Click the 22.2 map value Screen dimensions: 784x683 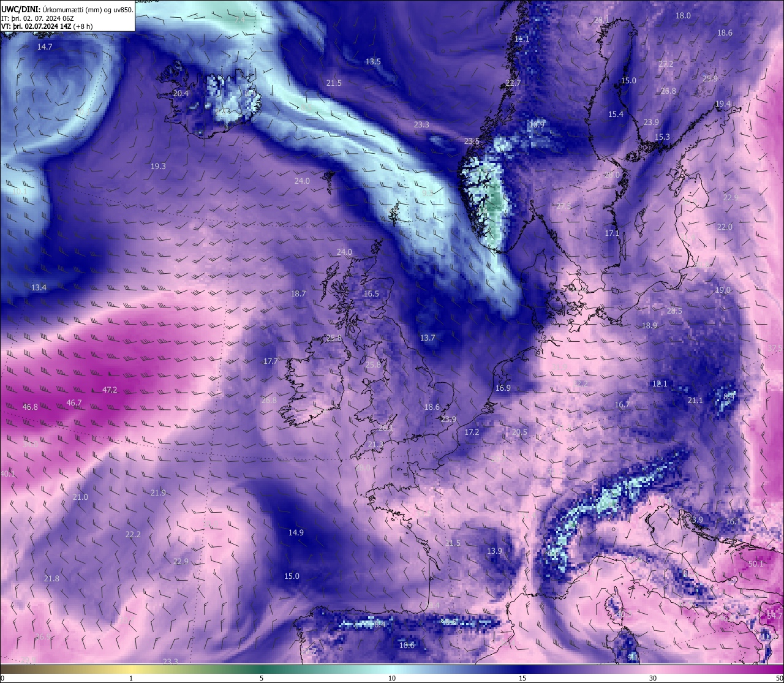point(133,534)
